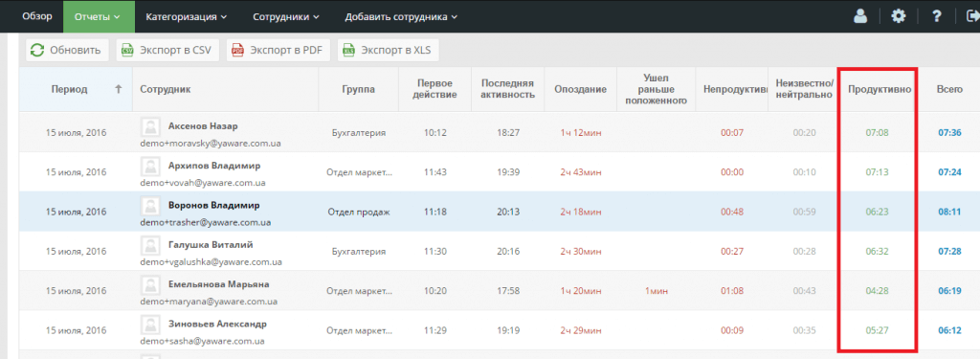This screenshot has height=359, width=980.
Task: Expand the Категоризация dropdown menu
Action: (187, 17)
